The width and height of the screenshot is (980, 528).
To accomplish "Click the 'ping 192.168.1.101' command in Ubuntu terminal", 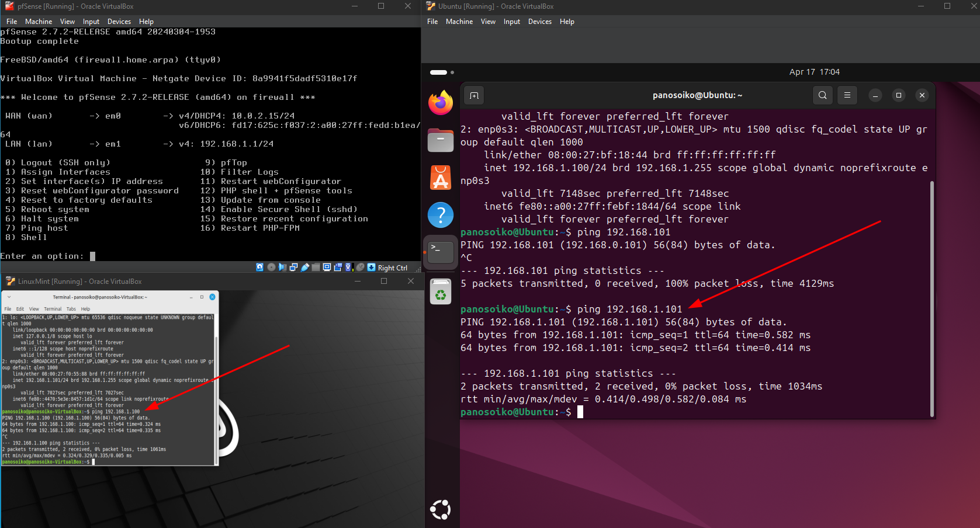I will coord(629,309).
